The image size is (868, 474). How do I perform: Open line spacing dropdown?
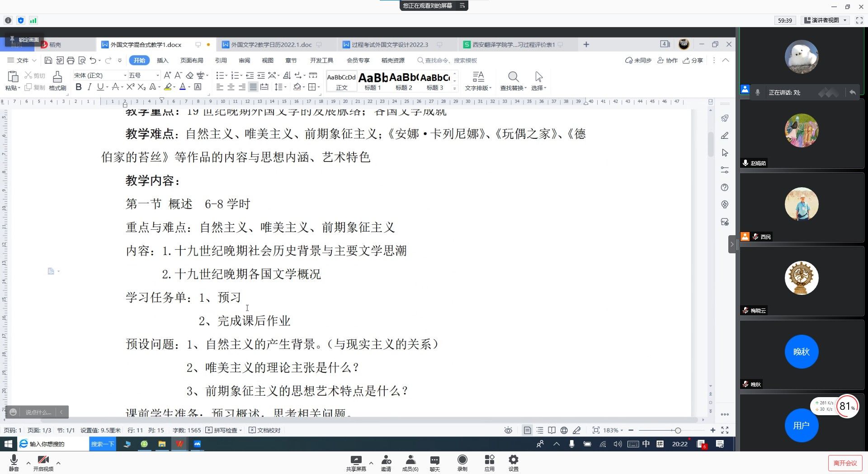(x=280, y=87)
